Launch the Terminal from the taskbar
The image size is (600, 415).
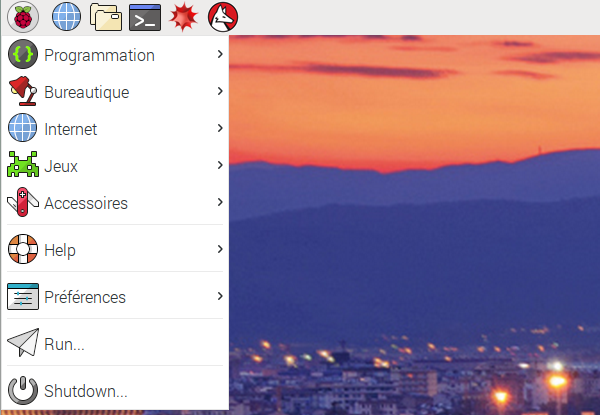(145, 18)
